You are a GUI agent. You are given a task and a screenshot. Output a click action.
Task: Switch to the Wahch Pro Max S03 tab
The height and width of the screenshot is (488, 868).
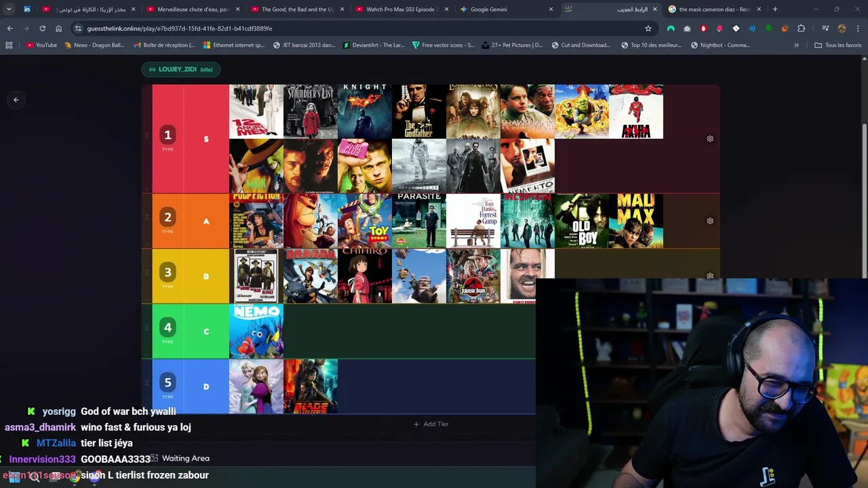pos(402,9)
